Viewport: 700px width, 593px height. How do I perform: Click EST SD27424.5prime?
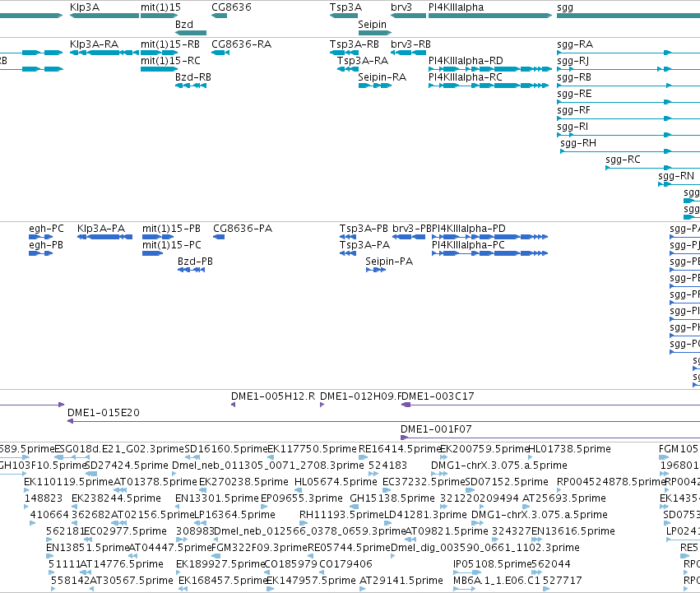(x=91, y=475)
